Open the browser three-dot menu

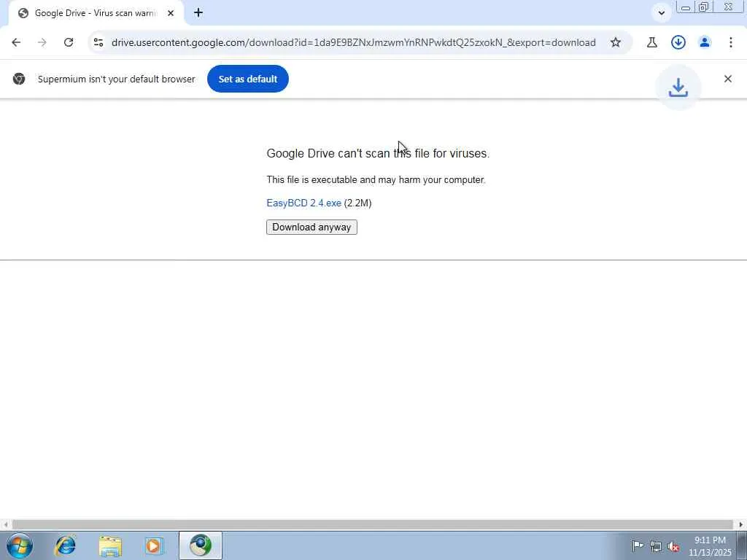tap(731, 42)
